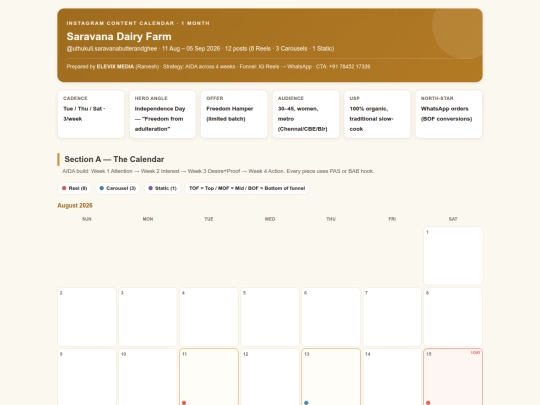This screenshot has height=405, width=540.
Task: Select calendar day 4 cell
Action: click(209, 317)
